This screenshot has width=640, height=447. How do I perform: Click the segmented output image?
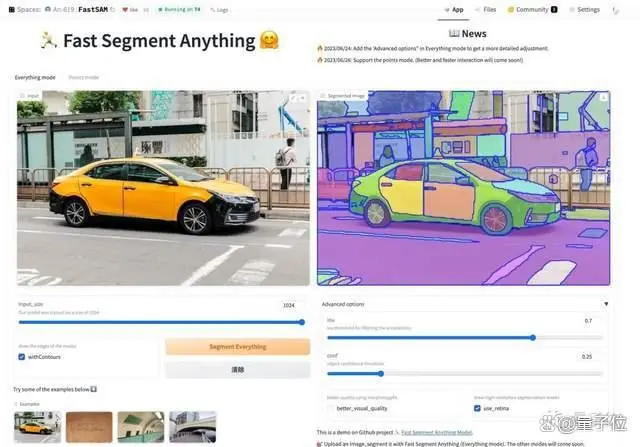464,188
